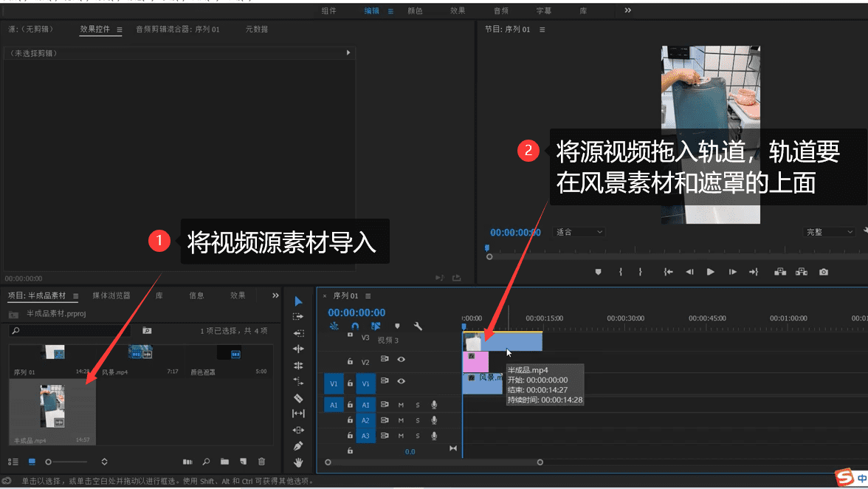This screenshot has width=868, height=489.
Task: Enable voice-over record on A1
Action: (x=434, y=405)
